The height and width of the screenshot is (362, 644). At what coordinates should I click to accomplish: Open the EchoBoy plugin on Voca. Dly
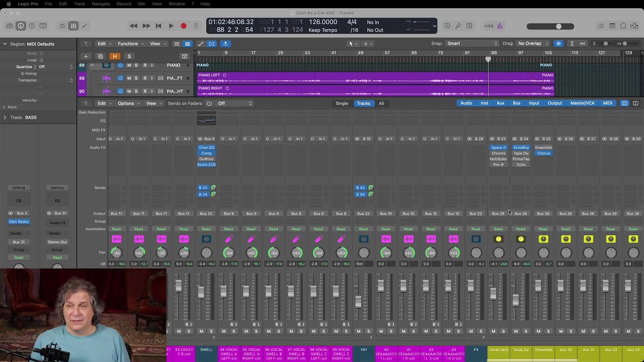(x=521, y=148)
